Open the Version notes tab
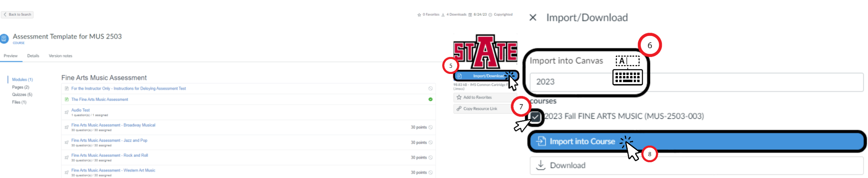 [60, 56]
